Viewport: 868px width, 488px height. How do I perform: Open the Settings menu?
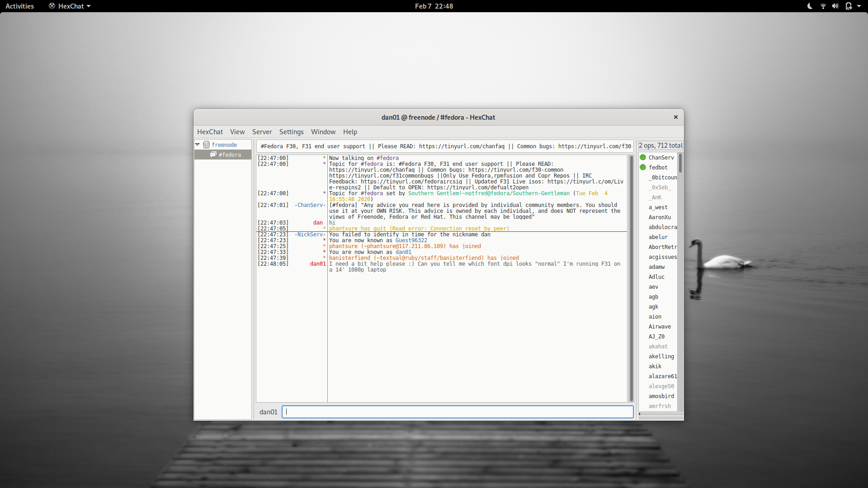[x=292, y=132]
